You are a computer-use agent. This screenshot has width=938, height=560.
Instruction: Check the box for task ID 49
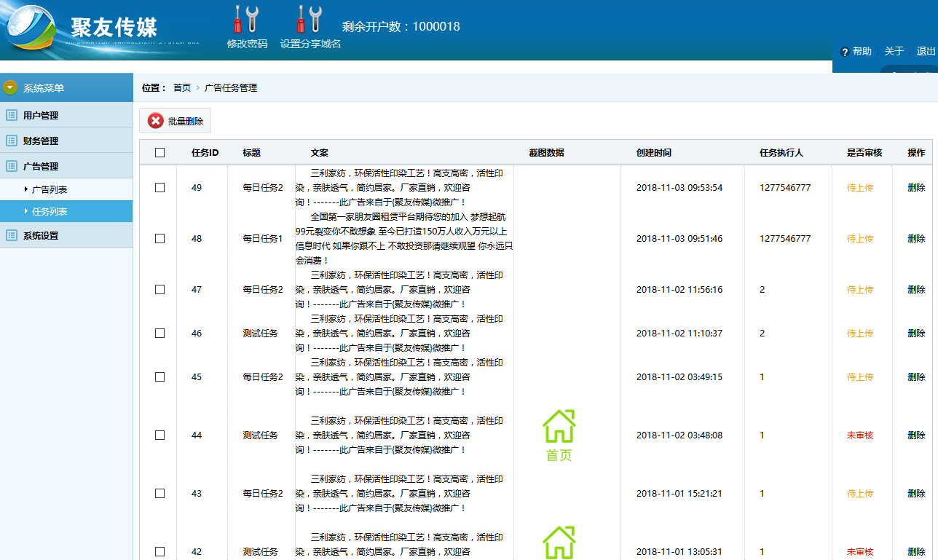coord(160,188)
